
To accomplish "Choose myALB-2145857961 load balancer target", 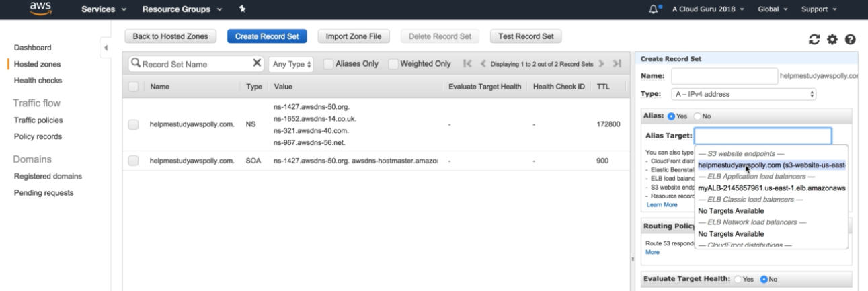I will click(x=772, y=188).
